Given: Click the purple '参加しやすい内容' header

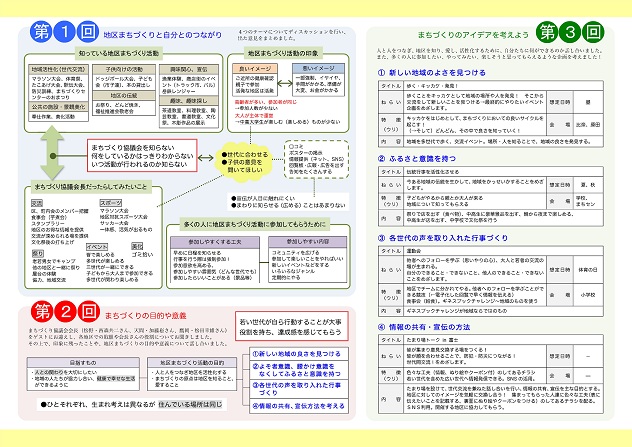Looking at the screenshot, I should coord(308,242).
